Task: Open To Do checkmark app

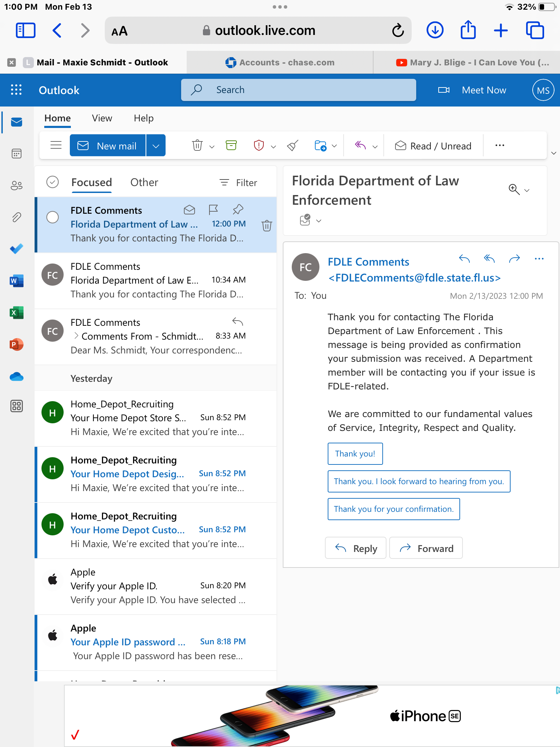Action: [17, 249]
